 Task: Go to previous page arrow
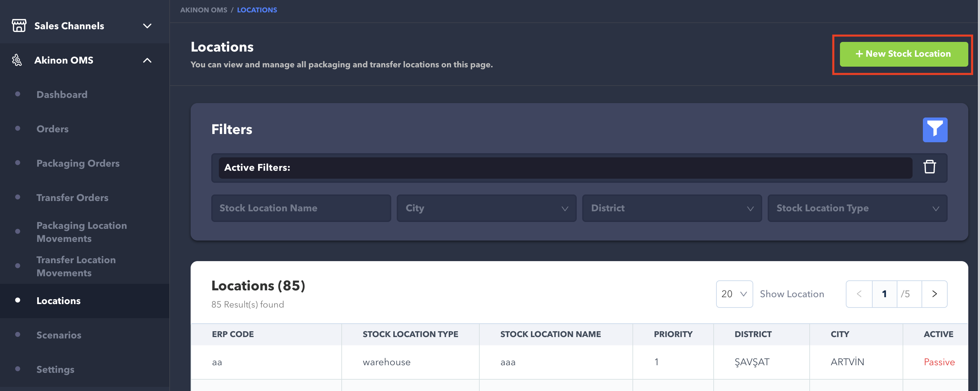click(x=859, y=294)
